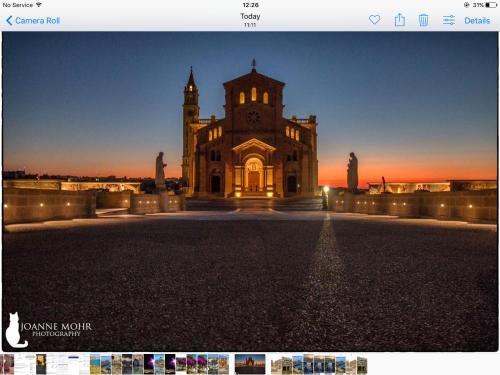Tap the main basilica sunset photo
Image resolution: width=500 pixels, height=375 pixels.
click(250, 191)
